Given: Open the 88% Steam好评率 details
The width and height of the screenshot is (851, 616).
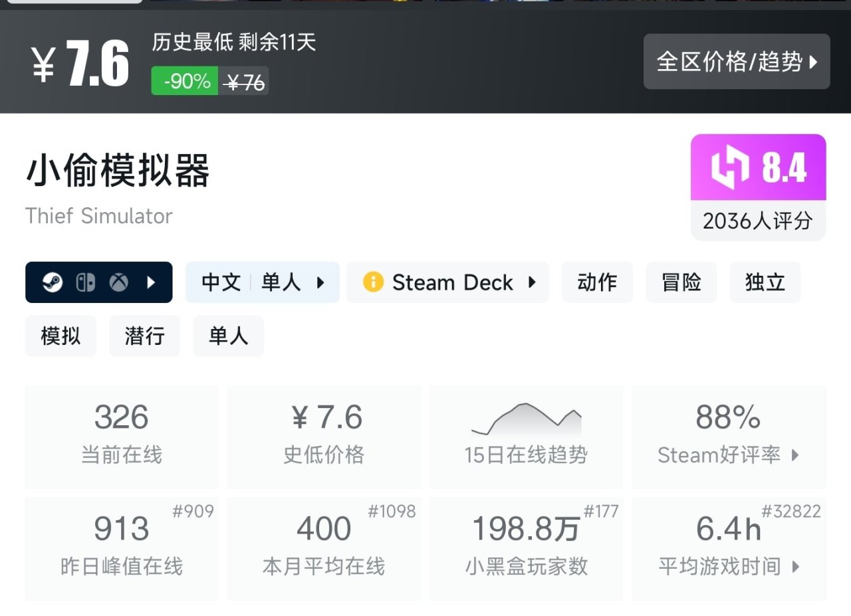Looking at the screenshot, I should click(729, 436).
